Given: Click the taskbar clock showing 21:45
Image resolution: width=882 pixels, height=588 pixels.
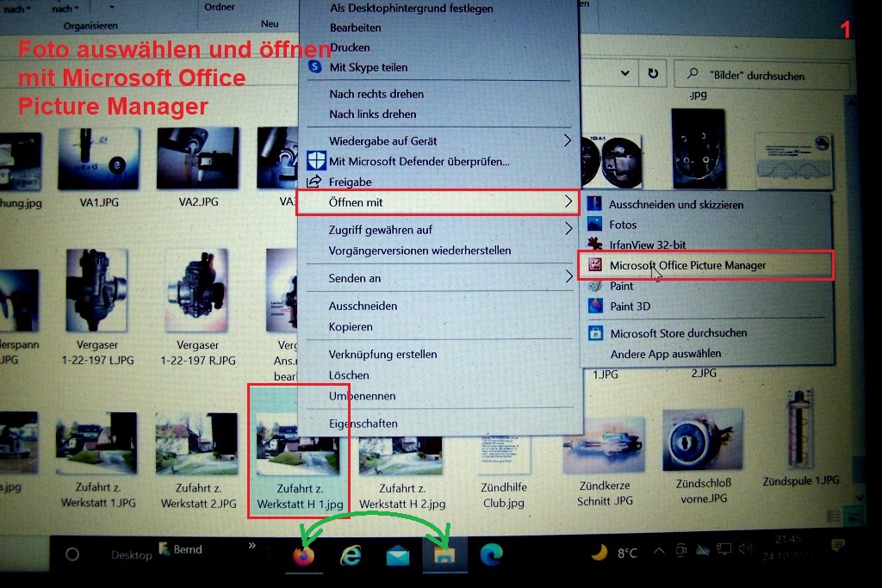Looking at the screenshot, I should [787, 547].
